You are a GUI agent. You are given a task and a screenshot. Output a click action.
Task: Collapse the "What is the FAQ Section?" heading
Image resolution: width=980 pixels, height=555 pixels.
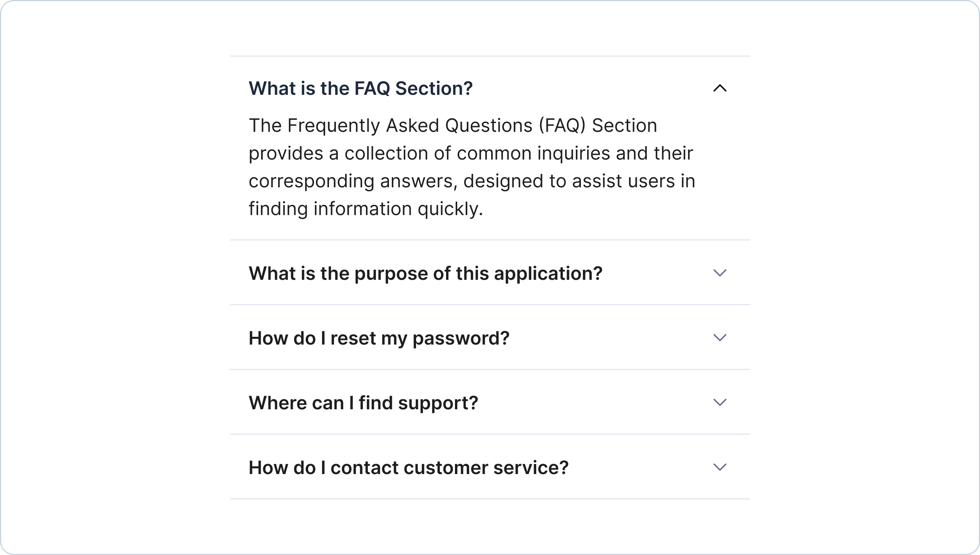[x=360, y=88]
